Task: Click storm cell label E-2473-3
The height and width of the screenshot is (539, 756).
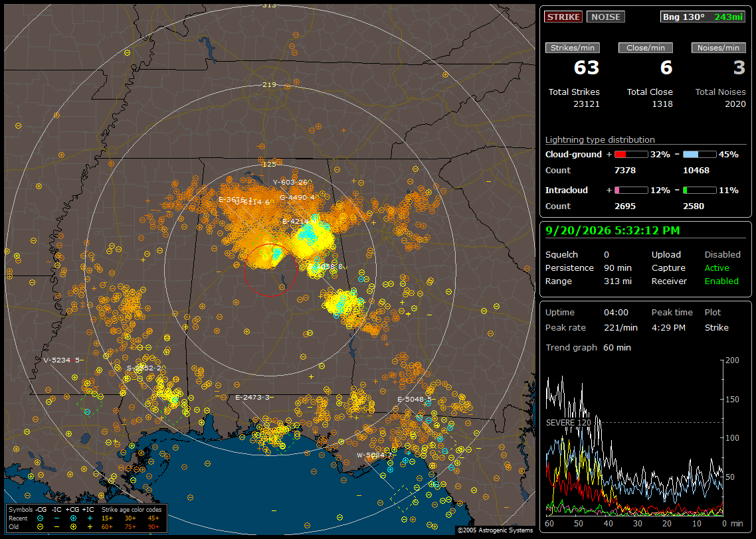Action: click(x=252, y=398)
